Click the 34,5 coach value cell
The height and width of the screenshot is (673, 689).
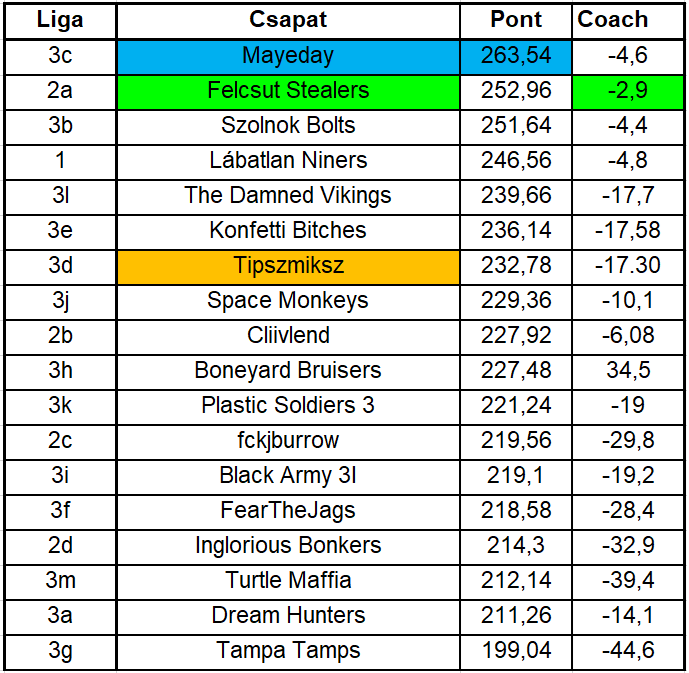point(629,370)
